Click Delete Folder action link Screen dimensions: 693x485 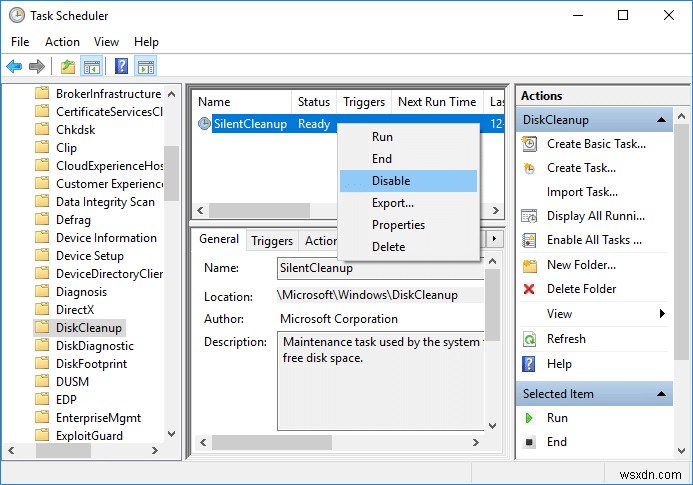coord(582,289)
